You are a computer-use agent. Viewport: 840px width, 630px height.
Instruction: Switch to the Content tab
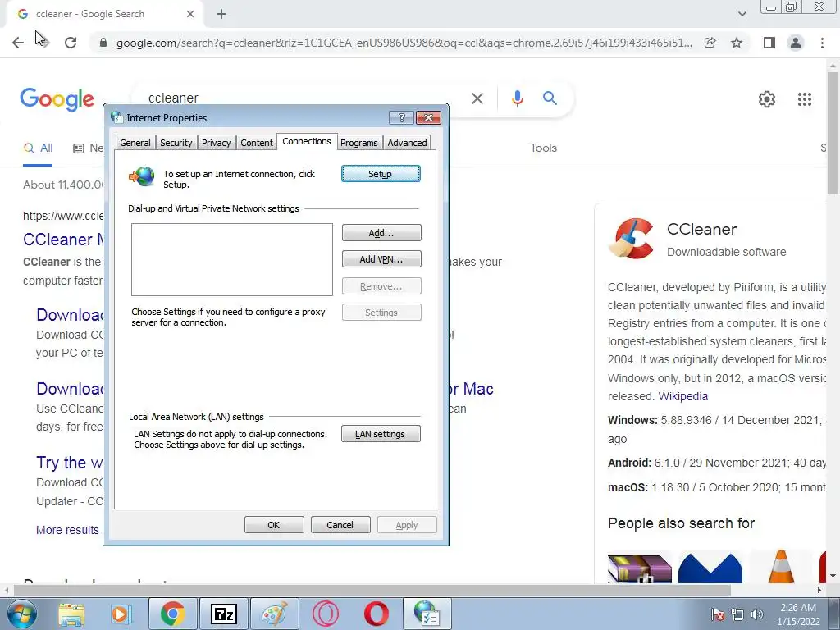coord(257,143)
